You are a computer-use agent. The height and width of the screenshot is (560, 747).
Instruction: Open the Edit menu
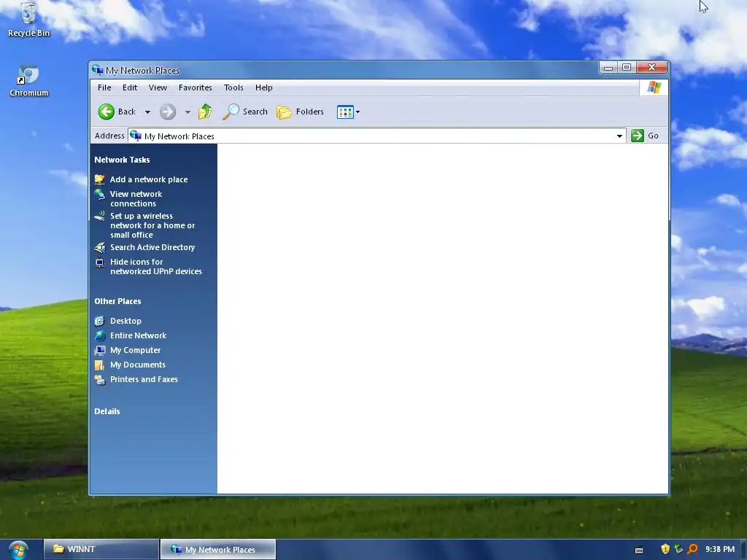[x=130, y=87]
